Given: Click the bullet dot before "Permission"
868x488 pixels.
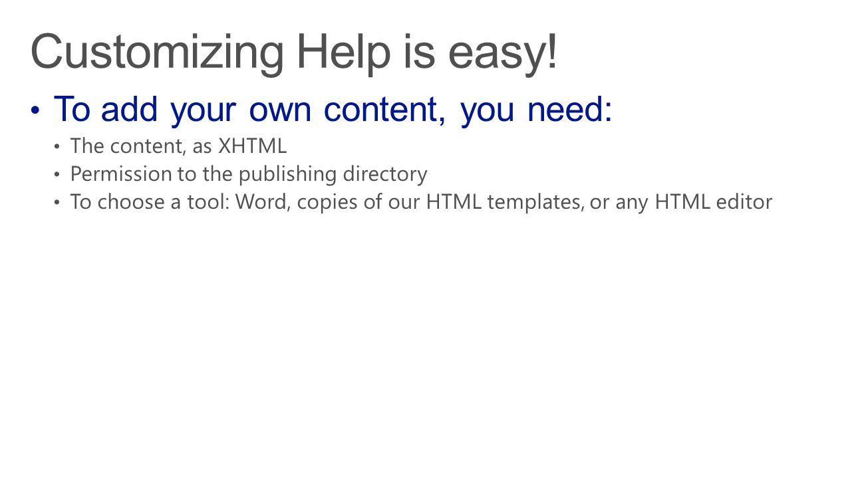Looking at the screenshot, I should click(57, 174).
